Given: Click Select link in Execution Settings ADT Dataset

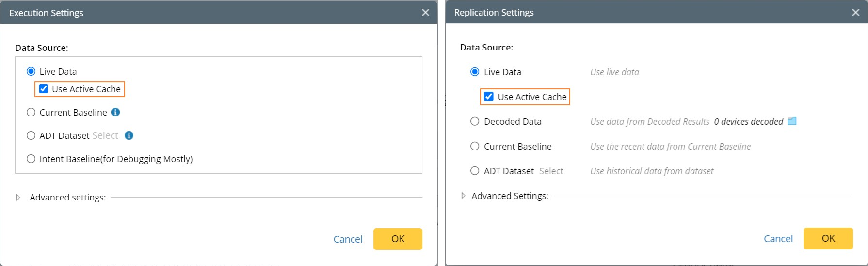Looking at the screenshot, I should (x=105, y=135).
